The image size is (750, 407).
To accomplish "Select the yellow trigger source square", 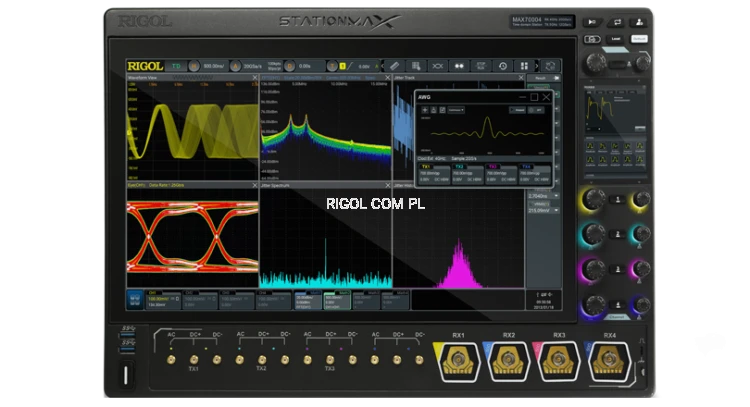I will click(x=342, y=66).
